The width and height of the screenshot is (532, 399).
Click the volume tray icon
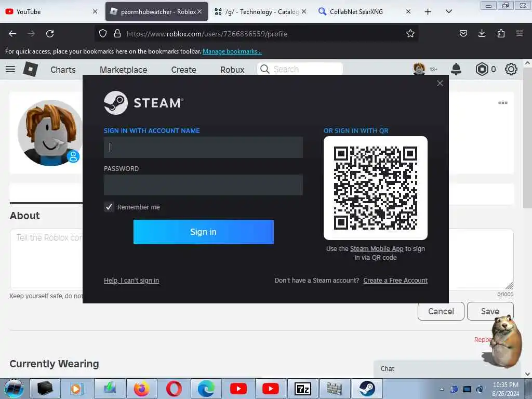click(480, 389)
